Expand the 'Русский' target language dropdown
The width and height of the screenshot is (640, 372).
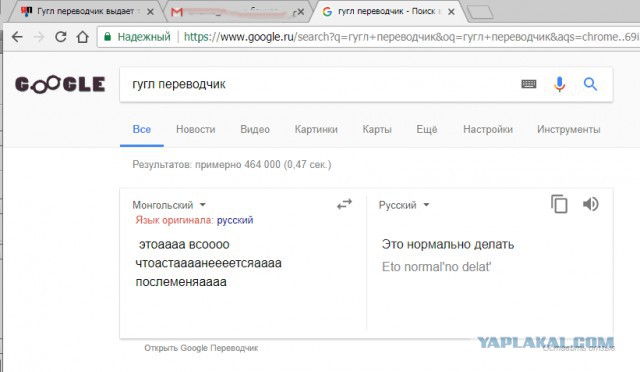point(404,205)
